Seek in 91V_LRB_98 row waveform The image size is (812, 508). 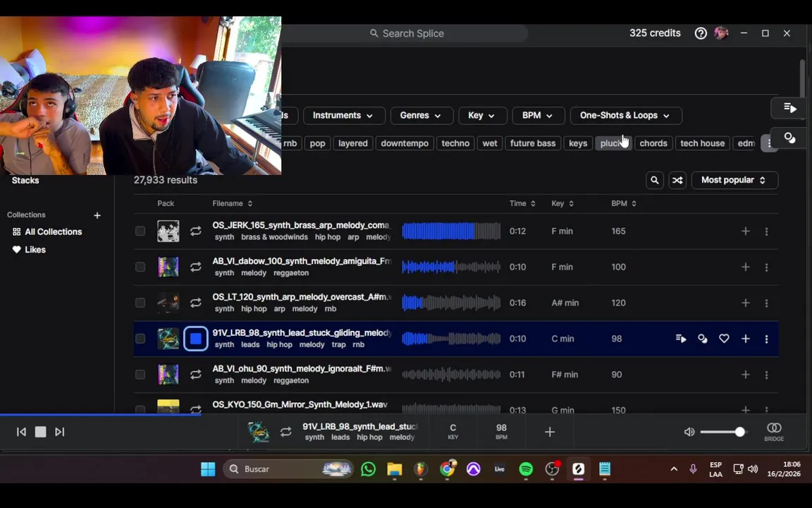tap(451, 339)
